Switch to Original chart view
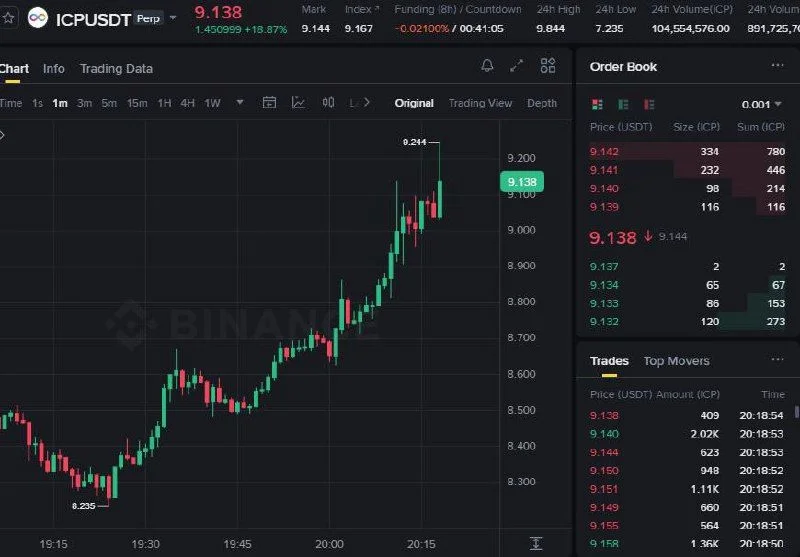This screenshot has width=800, height=557. pos(414,103)
